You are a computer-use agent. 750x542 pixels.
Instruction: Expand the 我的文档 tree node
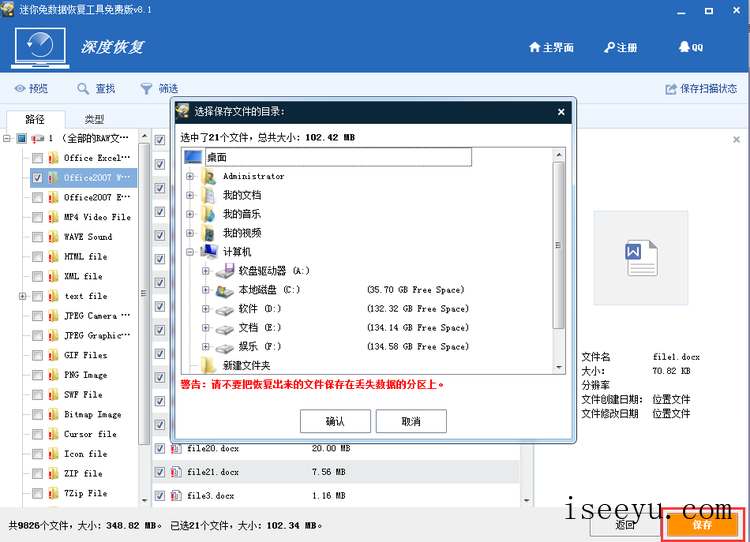point(190,195)
